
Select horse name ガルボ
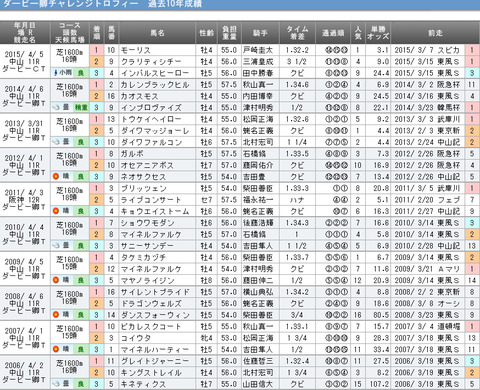pyautogui.click(x=132, y=154)
